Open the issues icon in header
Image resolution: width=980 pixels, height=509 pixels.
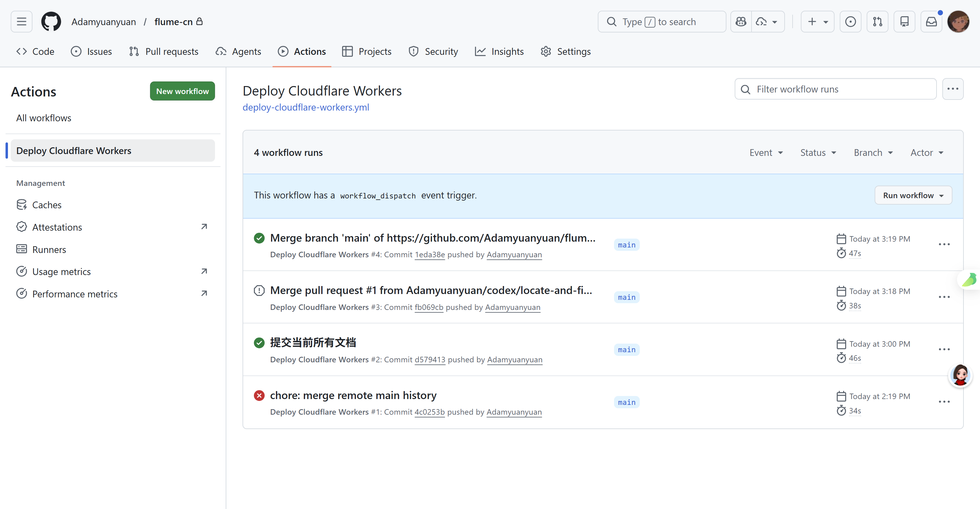coord(850,22)
